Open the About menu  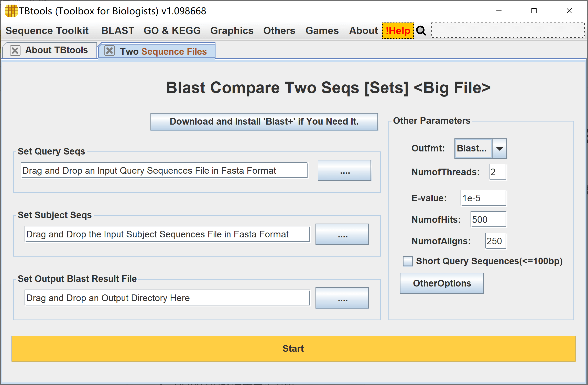(363, 31)
